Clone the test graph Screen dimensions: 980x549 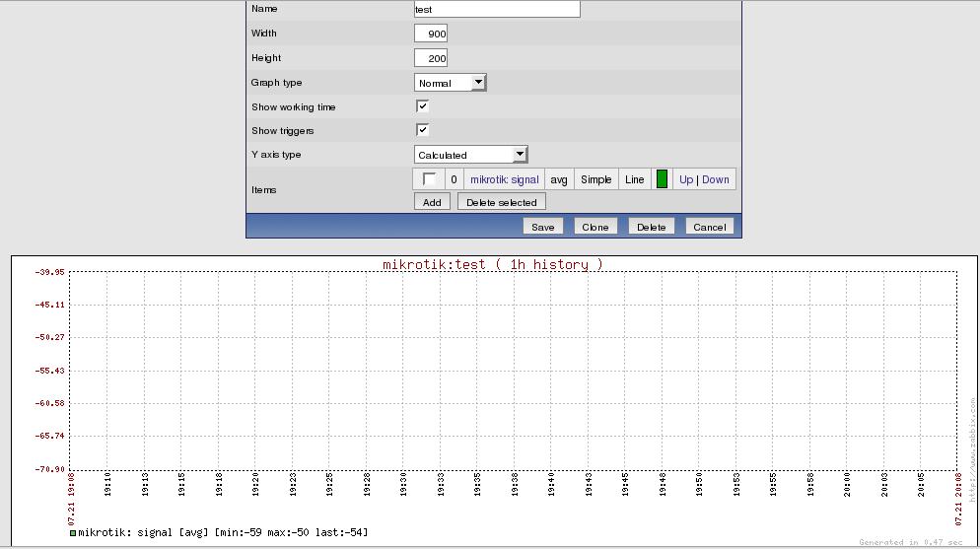[595, 227]
